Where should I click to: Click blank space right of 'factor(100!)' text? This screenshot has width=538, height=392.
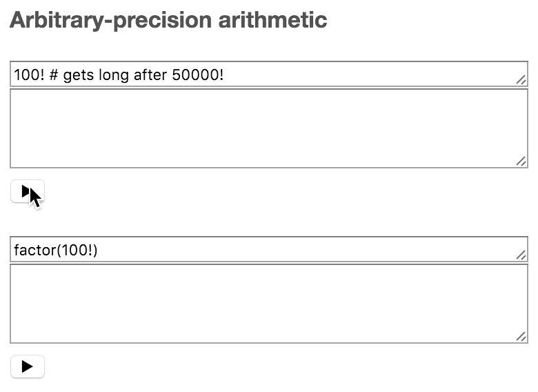coord(310,250)
